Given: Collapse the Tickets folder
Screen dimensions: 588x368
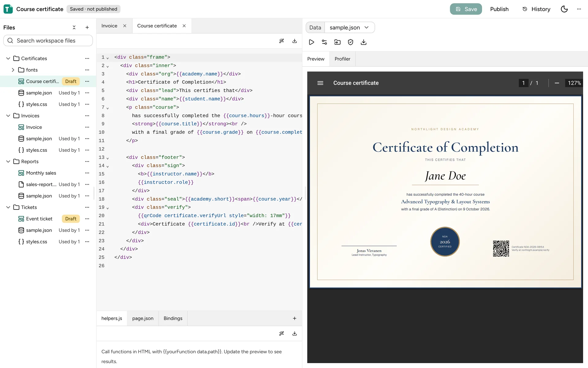Looking at the screenshot, I should tap(8, 208).
